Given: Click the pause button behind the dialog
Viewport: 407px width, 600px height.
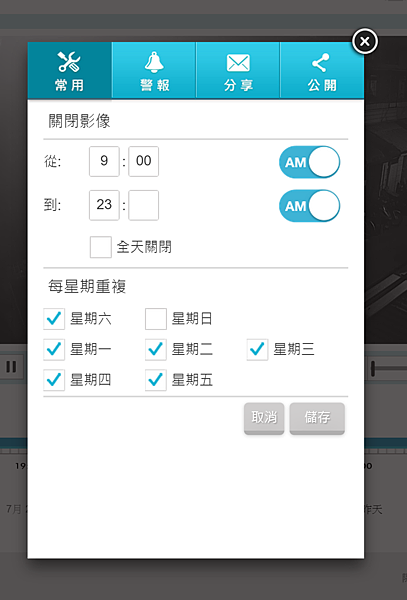Looking at the screenshot, I should click(x=11, y=367).
